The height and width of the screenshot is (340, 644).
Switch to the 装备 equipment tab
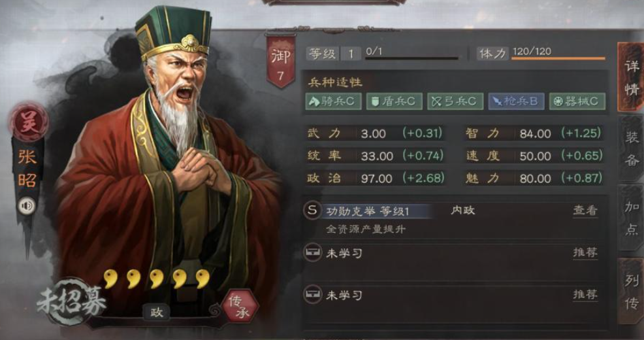[632, 148]
